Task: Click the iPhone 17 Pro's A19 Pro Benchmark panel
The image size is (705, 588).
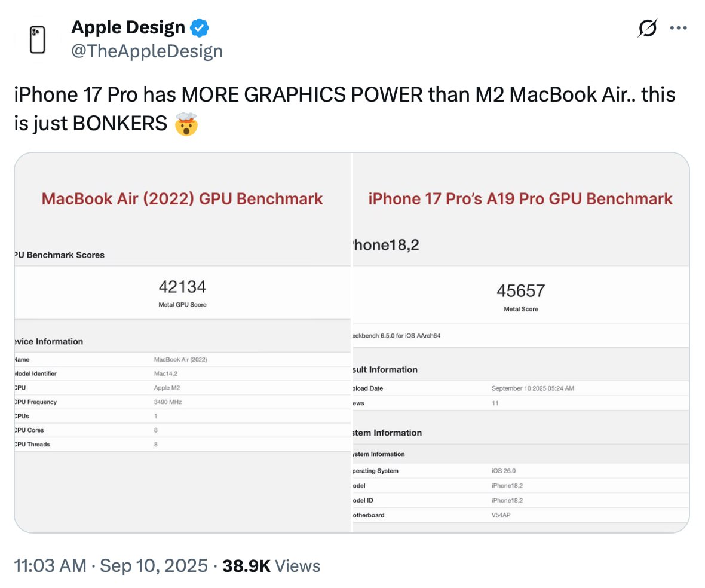Action: point(520,198)
